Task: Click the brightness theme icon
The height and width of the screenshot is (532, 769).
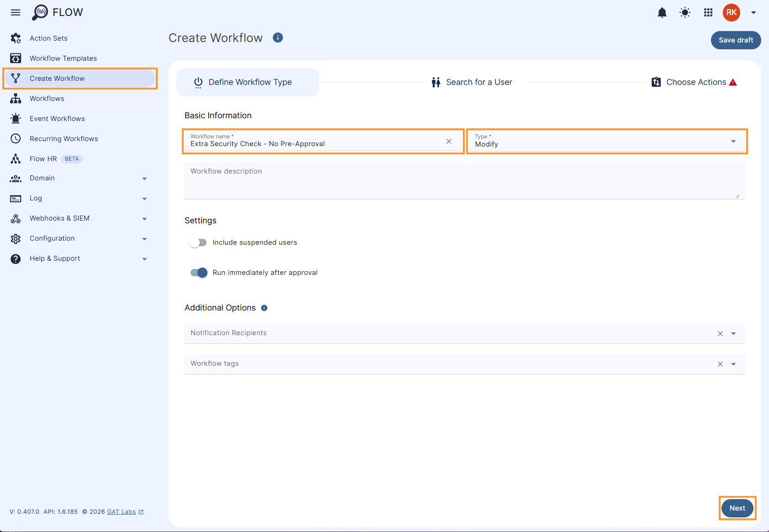Action: [685, 12]
